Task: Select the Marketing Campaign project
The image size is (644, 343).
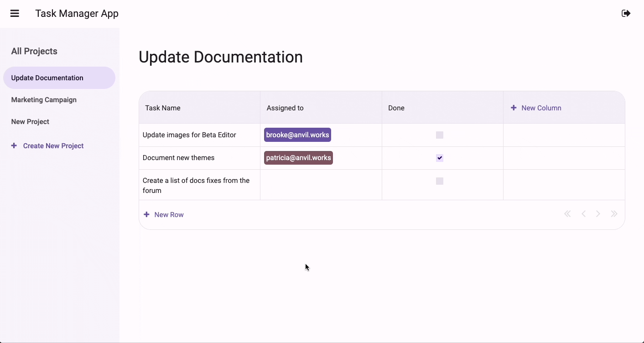Action: pos(44,99)
